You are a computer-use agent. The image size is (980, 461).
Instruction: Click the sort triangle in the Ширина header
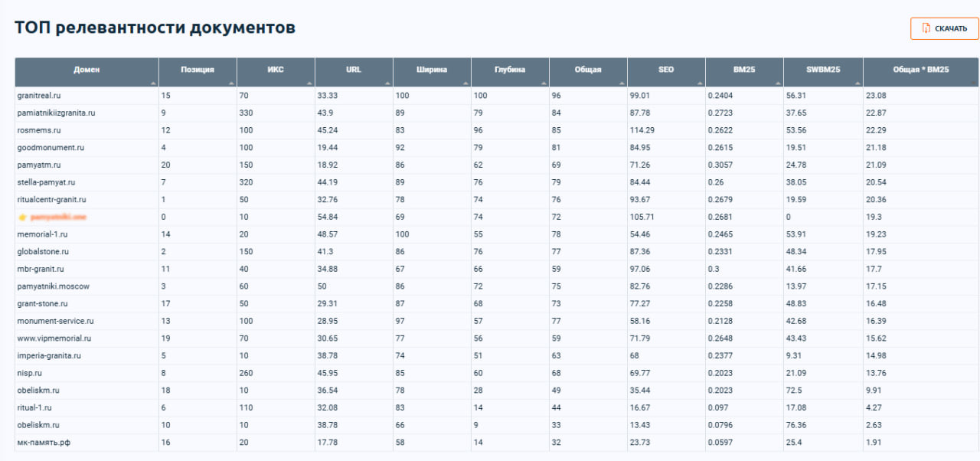click(465, 82)
